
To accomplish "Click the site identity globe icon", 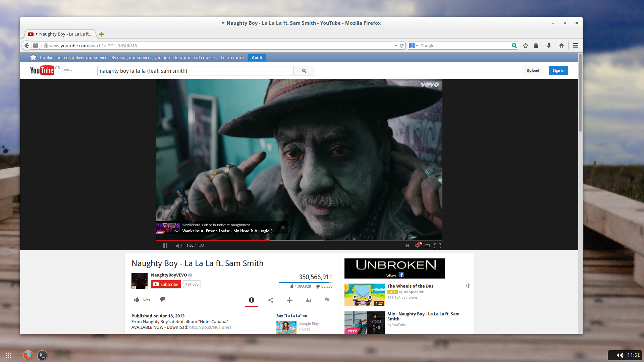I will point(46,46).
